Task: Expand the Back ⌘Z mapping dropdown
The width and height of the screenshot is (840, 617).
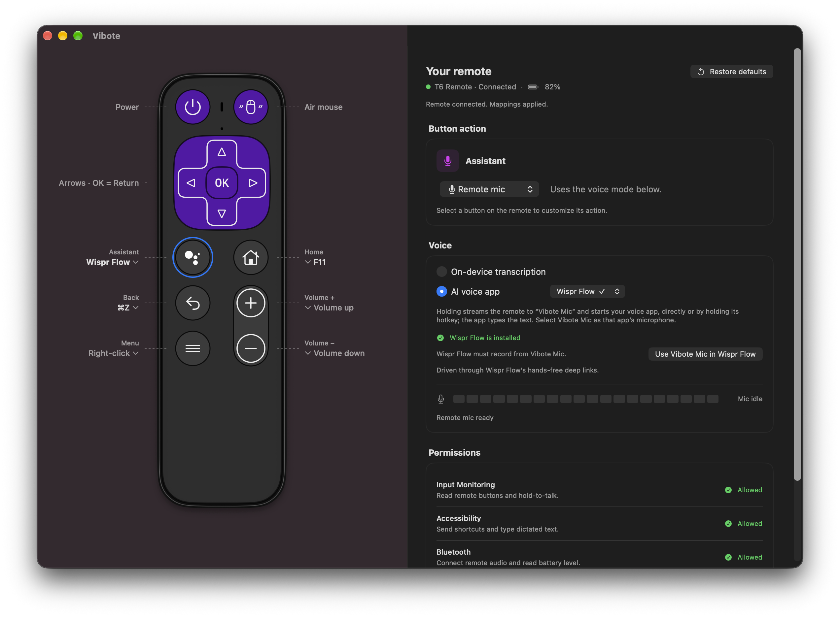Action: pos(128,308)
